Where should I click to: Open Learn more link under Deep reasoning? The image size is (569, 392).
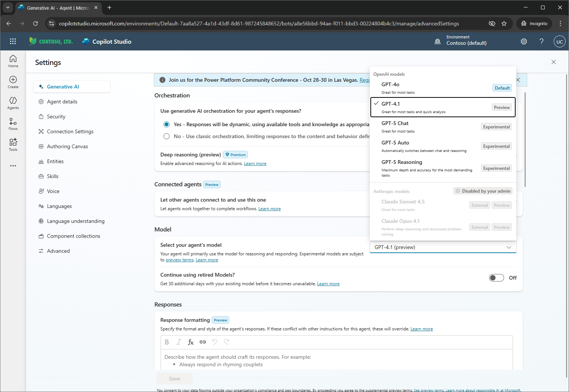coord(255,164)
